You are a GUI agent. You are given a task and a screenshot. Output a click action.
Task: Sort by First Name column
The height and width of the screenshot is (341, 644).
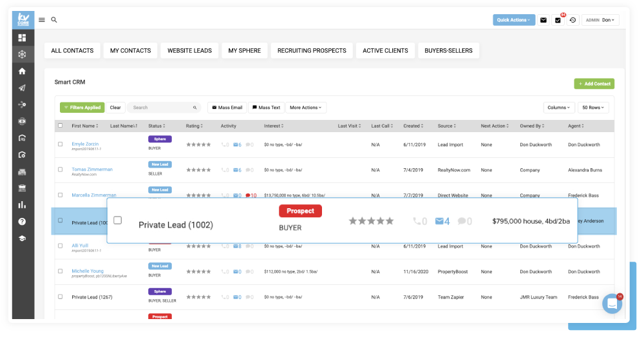click(85, 126)
